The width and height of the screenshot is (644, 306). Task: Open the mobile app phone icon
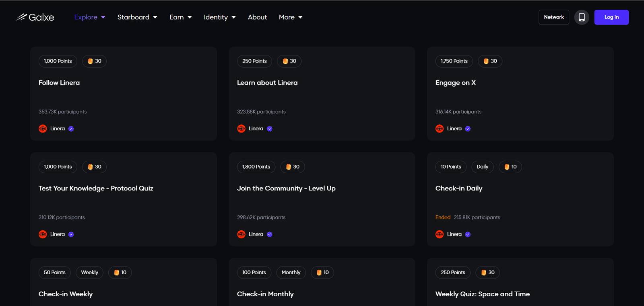(582, 17)
